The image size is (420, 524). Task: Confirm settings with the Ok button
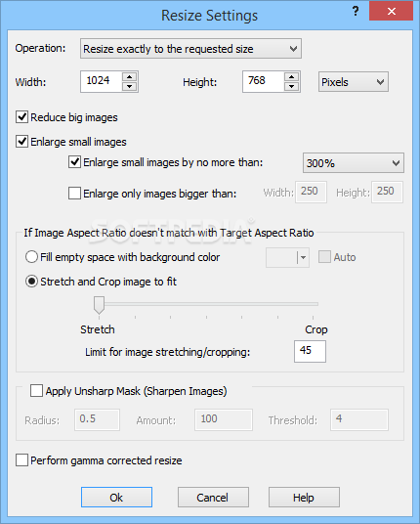[116, 497]
